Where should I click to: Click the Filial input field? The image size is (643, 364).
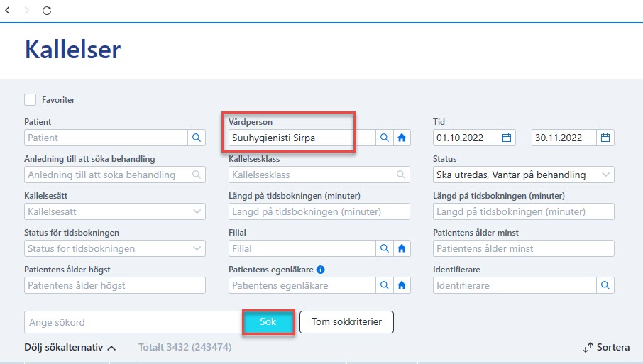click(x=302, y=248)
